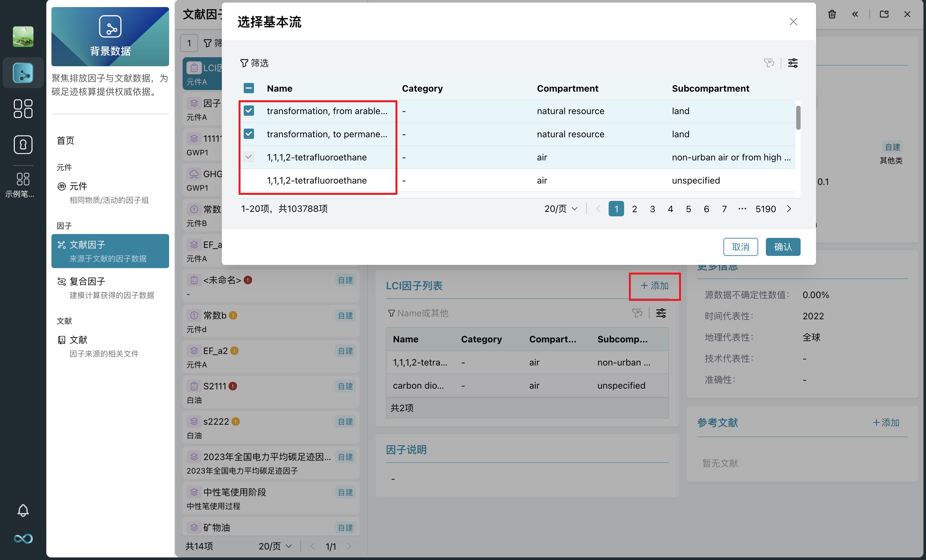926x560 pixels.
Task: Click the delete trash icon at top
Action: pyautogui.click(x=832, y=14)
